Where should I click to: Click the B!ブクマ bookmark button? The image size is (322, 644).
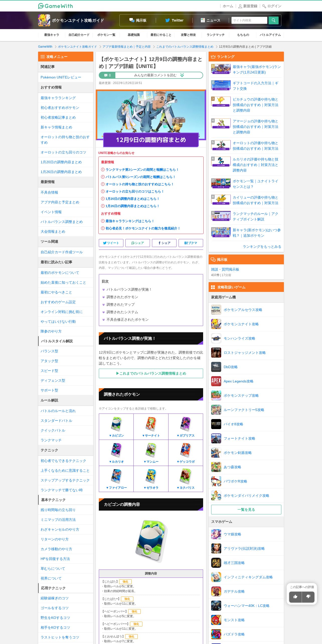(x=191, y=243)
